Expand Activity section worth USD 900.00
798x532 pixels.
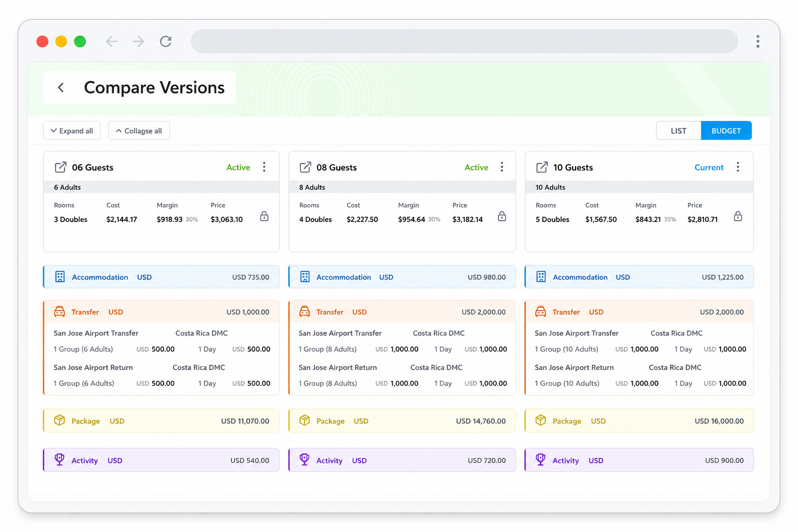coord(639,460)
